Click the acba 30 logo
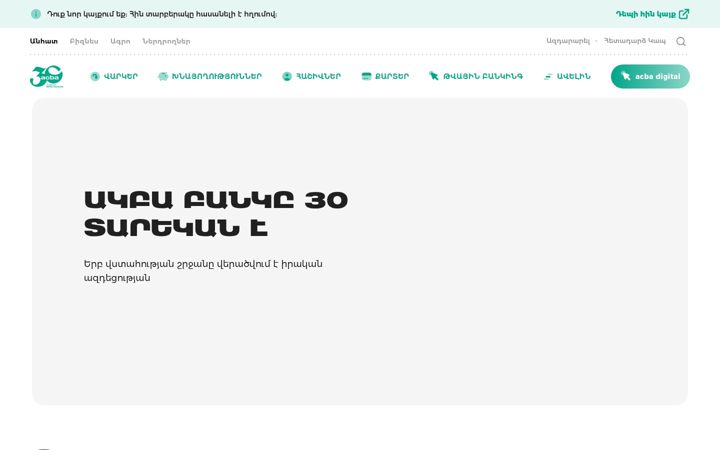The height and width of the screenshot is (450, 720). coord(46,76)
